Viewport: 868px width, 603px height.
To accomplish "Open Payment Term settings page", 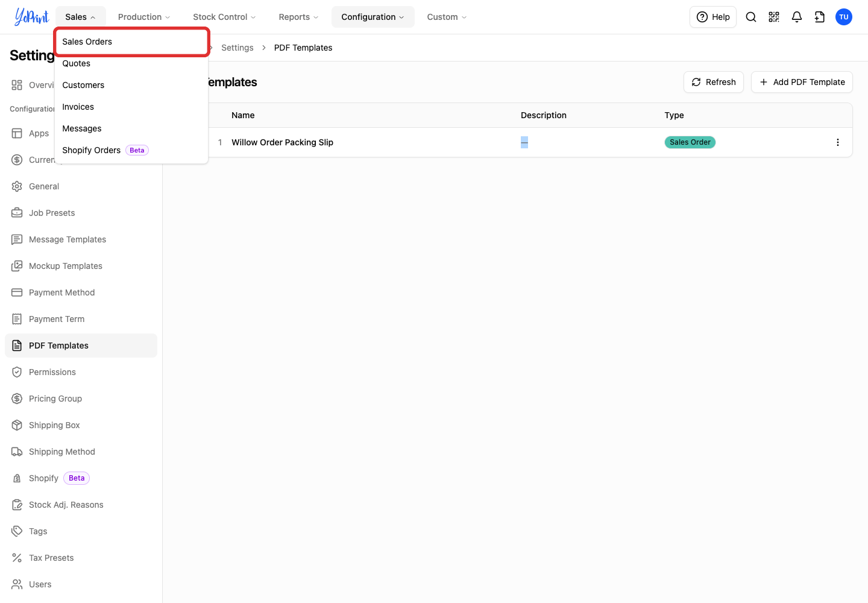I will coord(81,319).
